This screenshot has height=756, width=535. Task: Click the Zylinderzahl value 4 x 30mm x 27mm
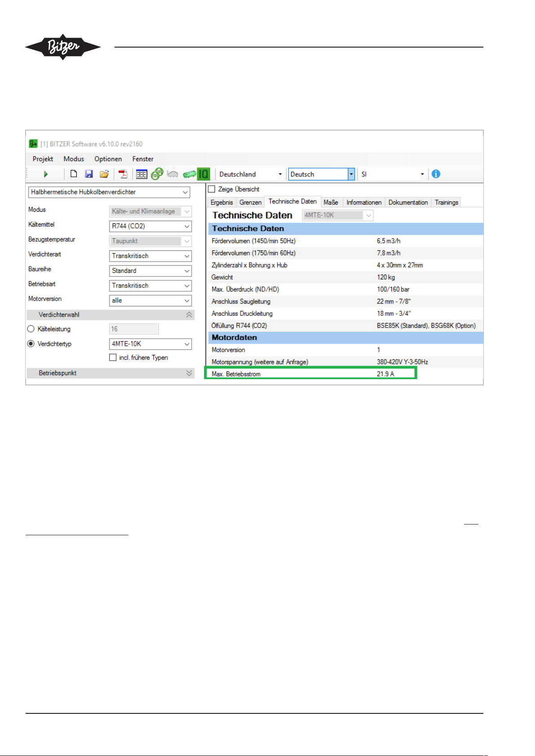tap(400, 265)
